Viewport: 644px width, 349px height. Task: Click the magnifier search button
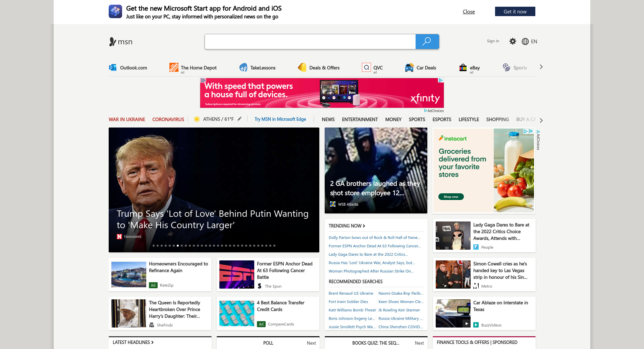427,42
